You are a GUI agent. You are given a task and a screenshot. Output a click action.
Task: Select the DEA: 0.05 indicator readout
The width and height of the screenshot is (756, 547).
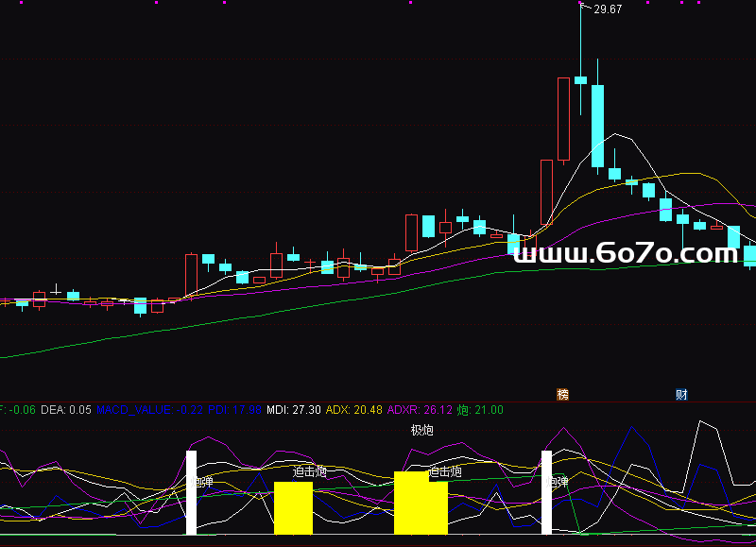coord(66,410)
